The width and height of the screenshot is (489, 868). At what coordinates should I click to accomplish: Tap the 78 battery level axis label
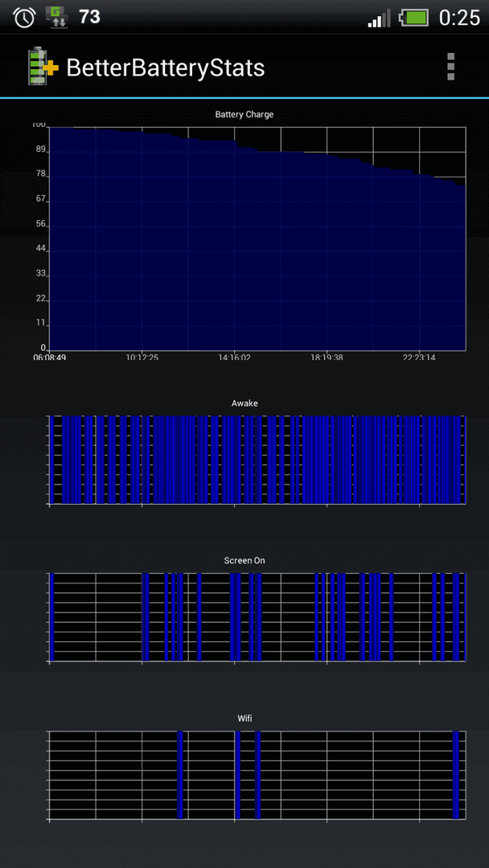pyautogui.click(x=40, y=175)
